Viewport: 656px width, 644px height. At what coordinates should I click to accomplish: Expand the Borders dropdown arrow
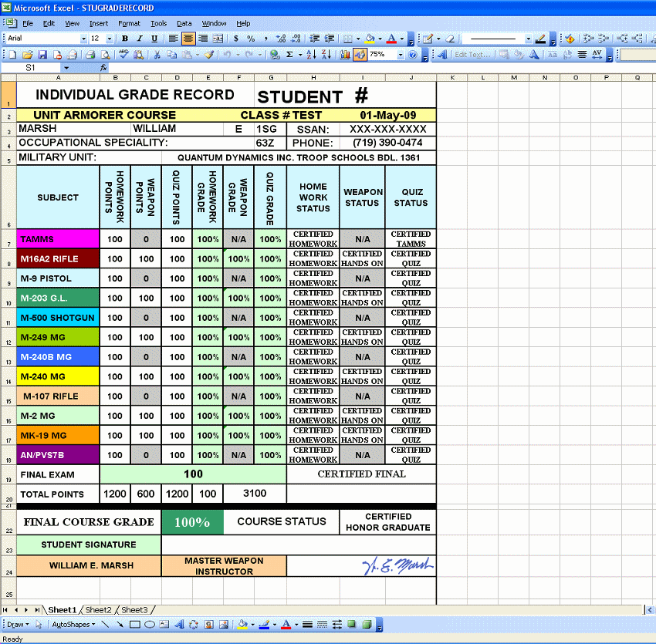pos(358,39)
